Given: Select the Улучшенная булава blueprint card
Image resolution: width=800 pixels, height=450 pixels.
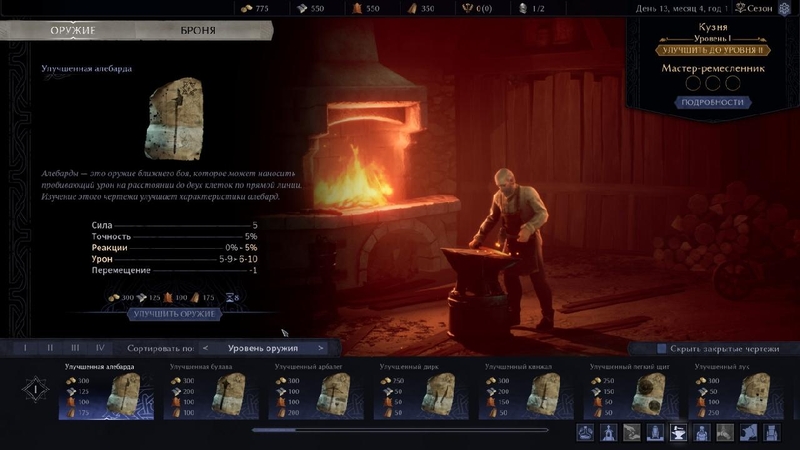Looking at the screenshot, I should [x=211, y=391].
